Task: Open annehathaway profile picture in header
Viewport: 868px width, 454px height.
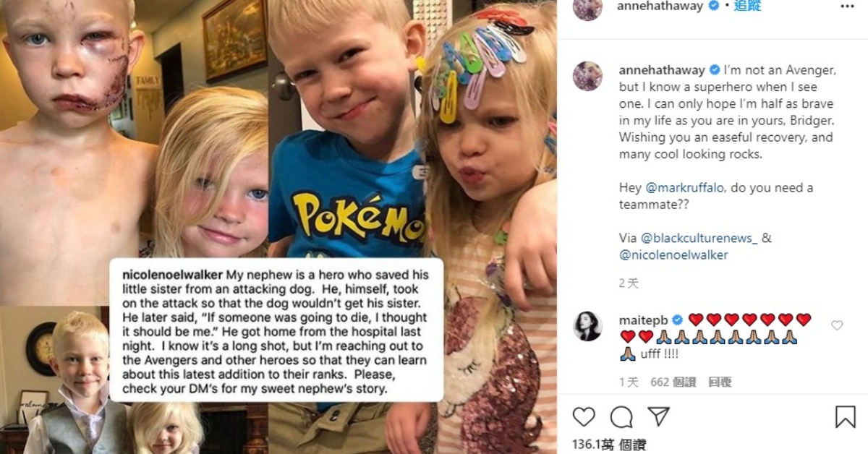Action: 587,7
